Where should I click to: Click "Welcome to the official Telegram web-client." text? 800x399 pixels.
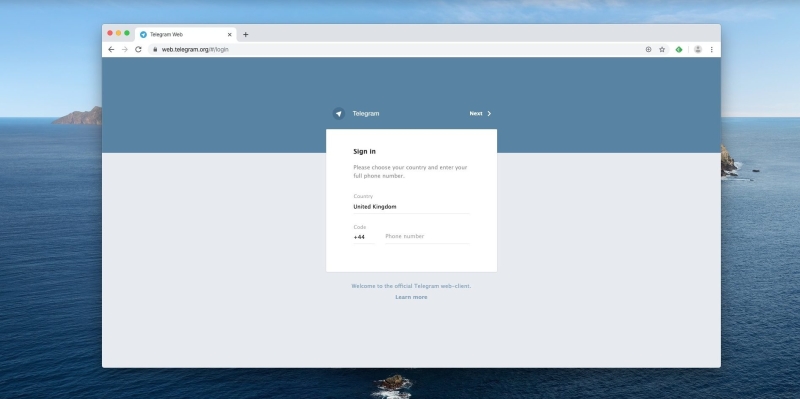411,286
